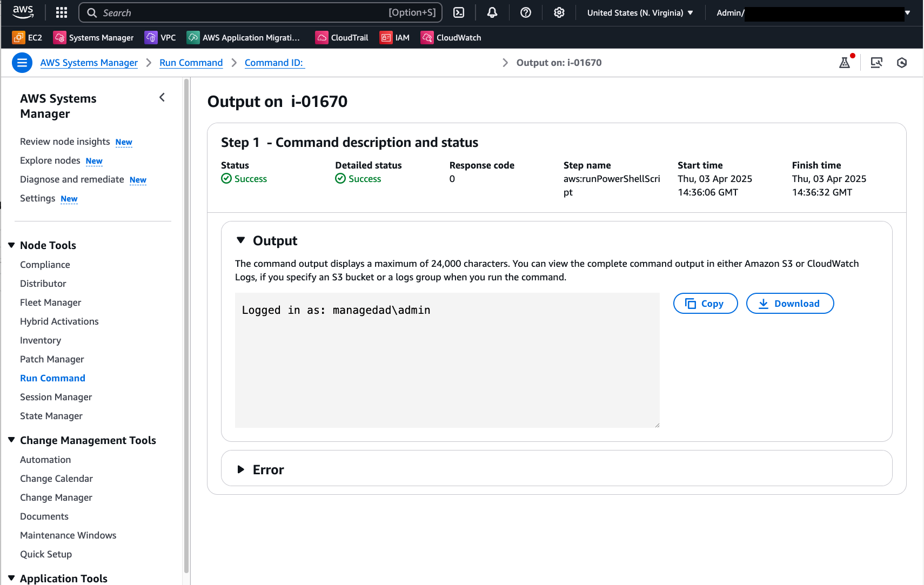Launch CloudShell terminal icon
Image resolution: width=924 pixels, height=585 pixels.
pyautogui.click(x=459, y=12)
